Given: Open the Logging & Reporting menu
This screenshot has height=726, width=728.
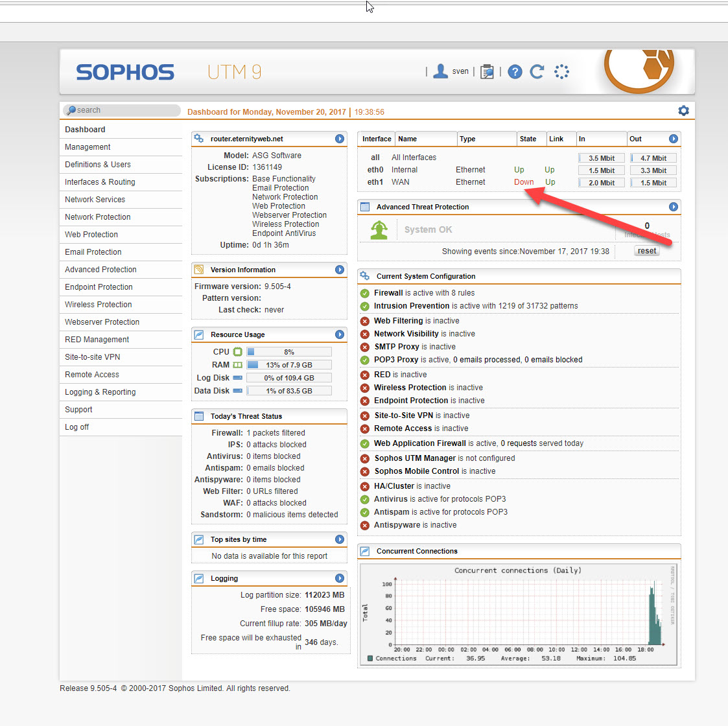Looking at the screenshot, I should (121, 392).
